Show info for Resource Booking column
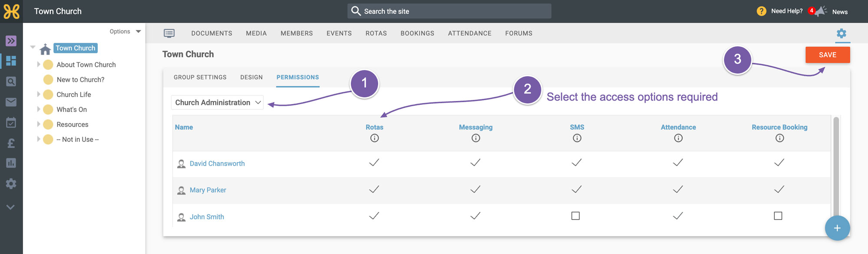 pyautogui.click(x=780, y=138)
